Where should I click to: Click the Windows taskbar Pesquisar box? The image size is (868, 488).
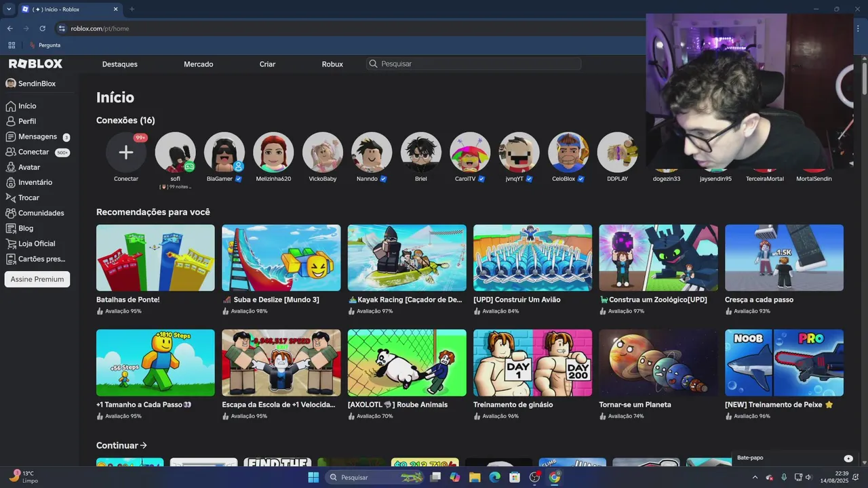coord(374,477)
